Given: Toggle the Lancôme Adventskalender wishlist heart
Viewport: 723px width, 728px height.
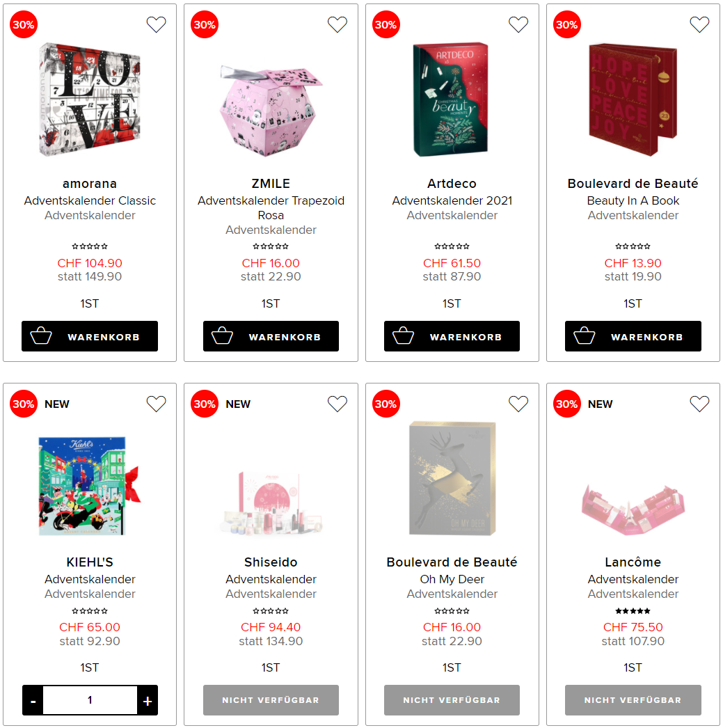Looking at the screenshot, I should pos(699,404).
